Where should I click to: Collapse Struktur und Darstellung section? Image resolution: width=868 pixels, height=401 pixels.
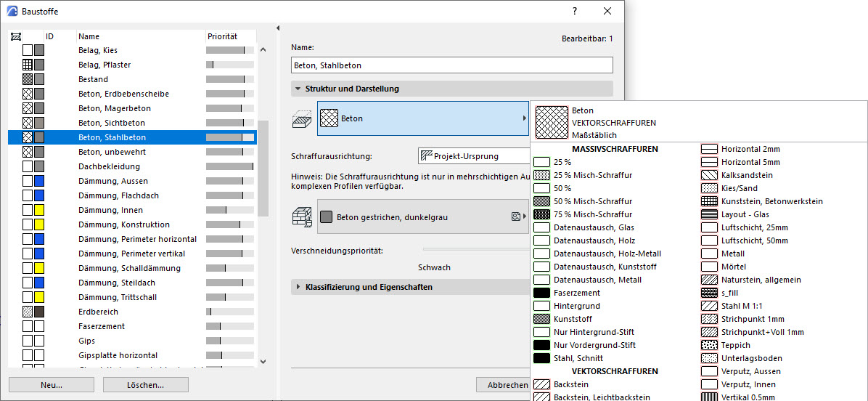298,89
